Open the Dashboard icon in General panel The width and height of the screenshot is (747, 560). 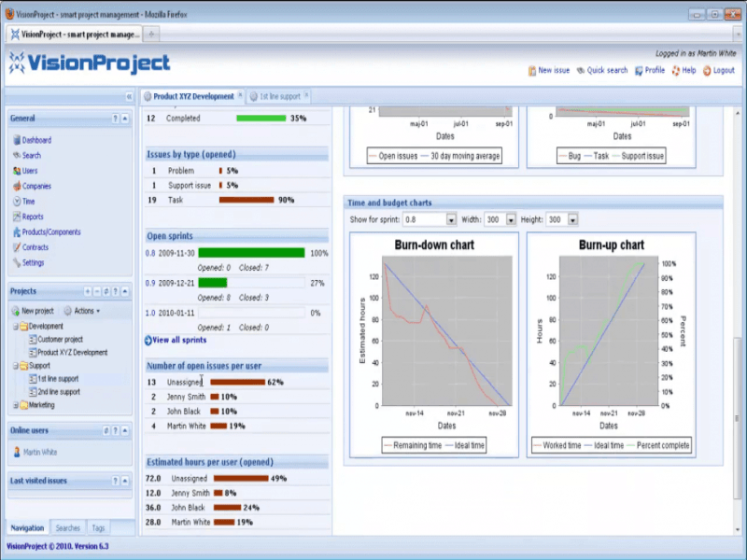(16, 140)
